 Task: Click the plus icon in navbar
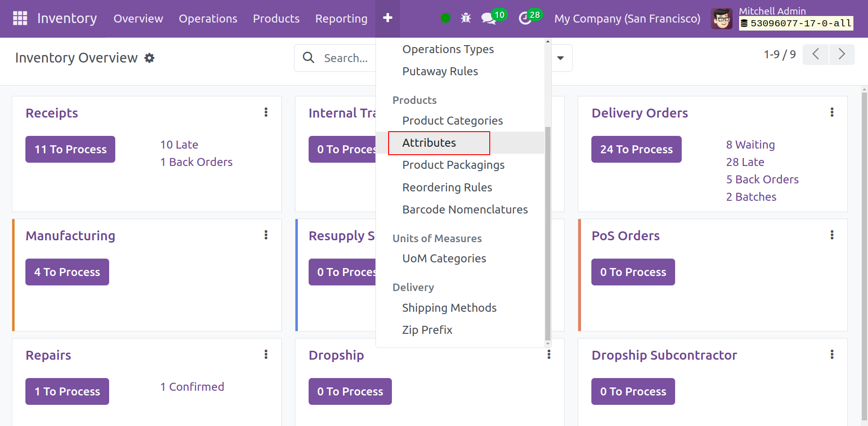point(387,18)
